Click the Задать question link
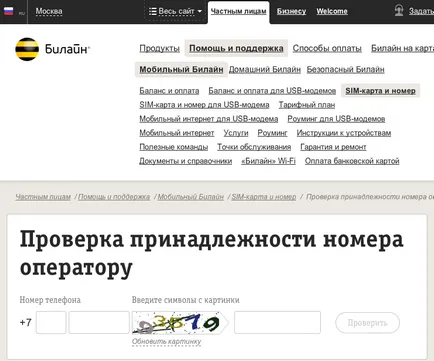 click(421, 11)
